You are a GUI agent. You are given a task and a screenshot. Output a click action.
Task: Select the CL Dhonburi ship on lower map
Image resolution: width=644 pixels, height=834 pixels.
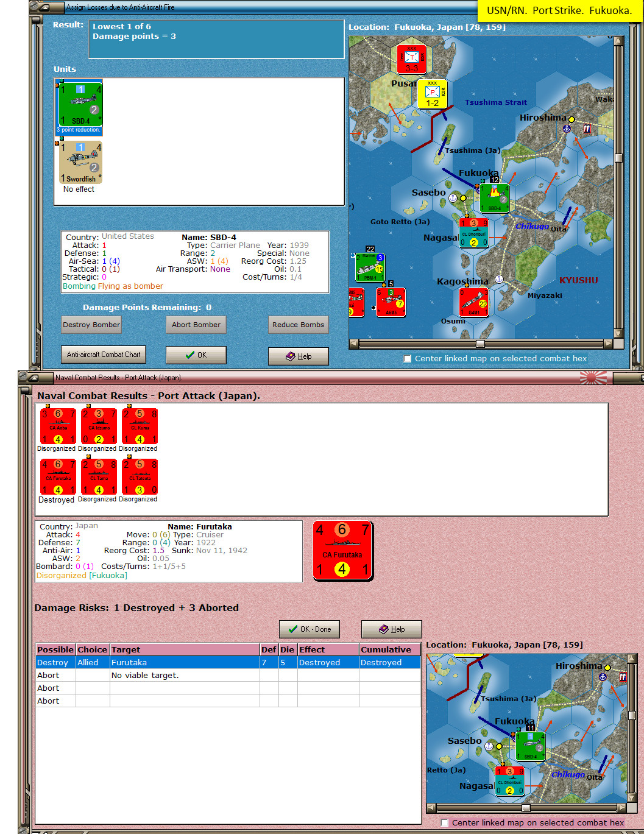509,781
